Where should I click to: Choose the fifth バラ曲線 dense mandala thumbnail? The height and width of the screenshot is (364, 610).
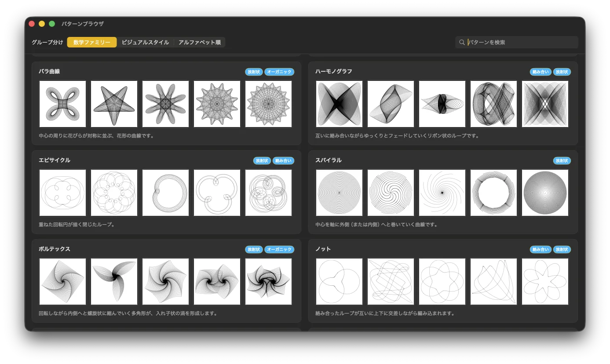(268, 104)
